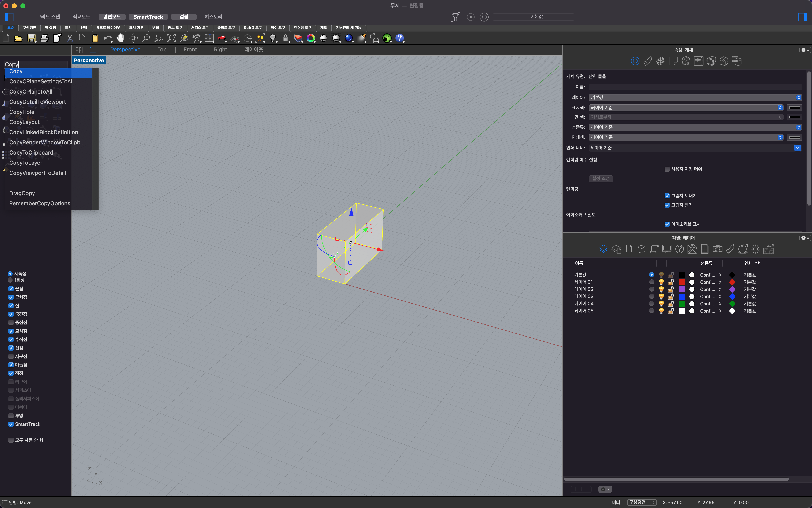
Task: Click the light bulb show/hide icon
Action: pos(273,38)
